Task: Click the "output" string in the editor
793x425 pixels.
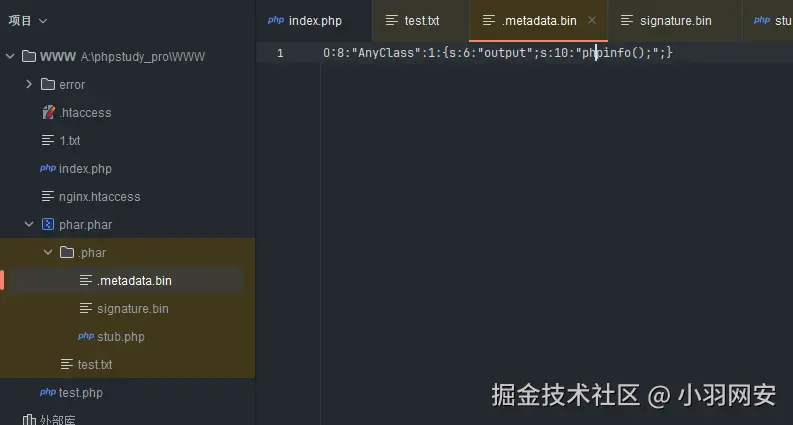Action: [505, 53]
